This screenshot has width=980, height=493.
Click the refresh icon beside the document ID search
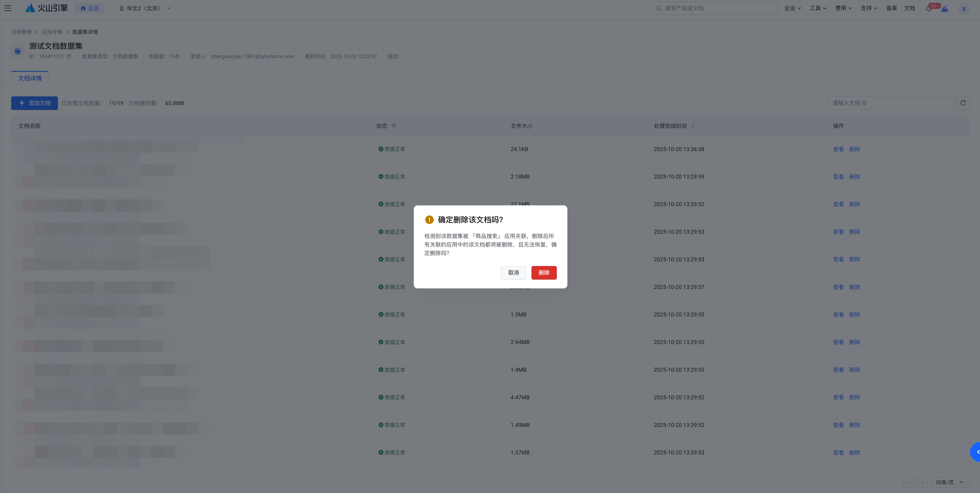coord(963,103)
